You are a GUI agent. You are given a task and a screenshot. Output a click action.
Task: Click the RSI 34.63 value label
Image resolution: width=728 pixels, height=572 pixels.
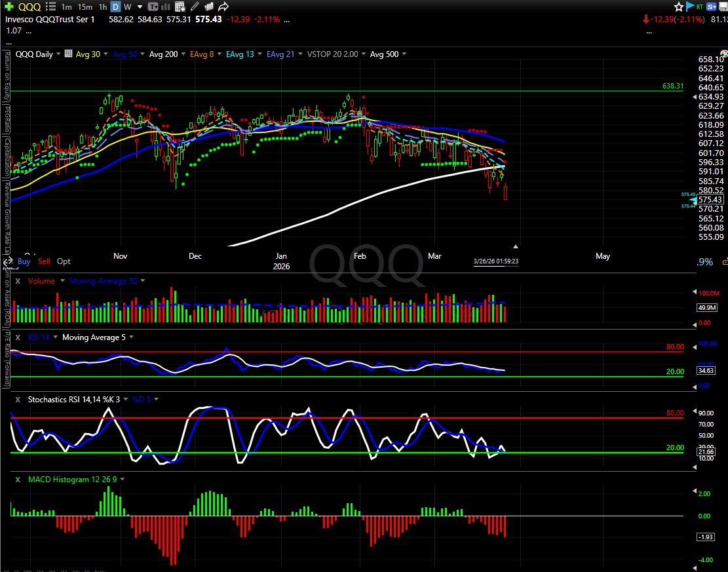[705, 370]
